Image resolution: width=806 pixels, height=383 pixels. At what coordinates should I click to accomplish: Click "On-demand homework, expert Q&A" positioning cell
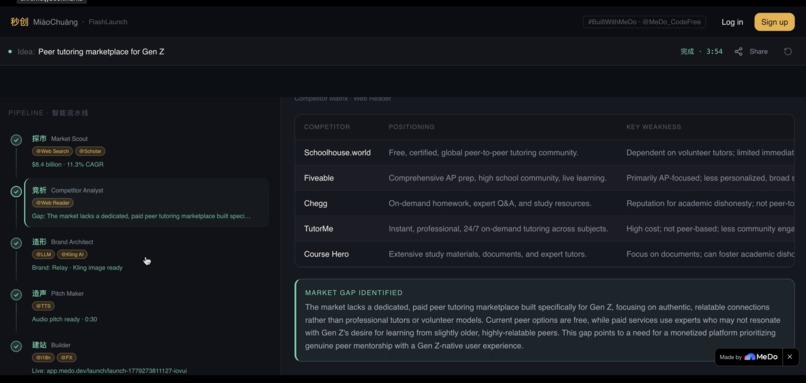click(x=490, y=203)
